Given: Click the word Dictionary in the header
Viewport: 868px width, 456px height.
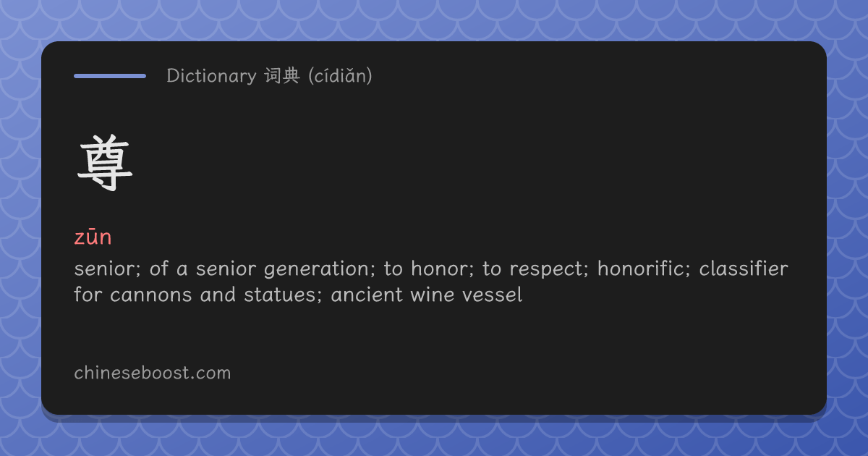Looking at the screenshot, I should click(211, 75).
